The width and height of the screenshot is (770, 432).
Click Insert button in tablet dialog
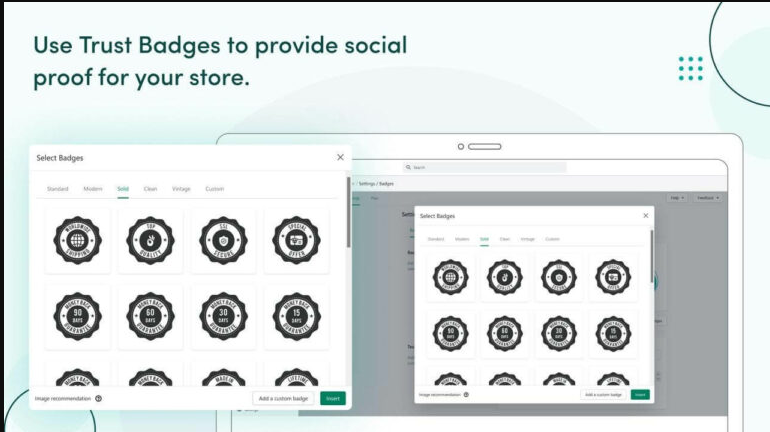[x=640, y=395]
